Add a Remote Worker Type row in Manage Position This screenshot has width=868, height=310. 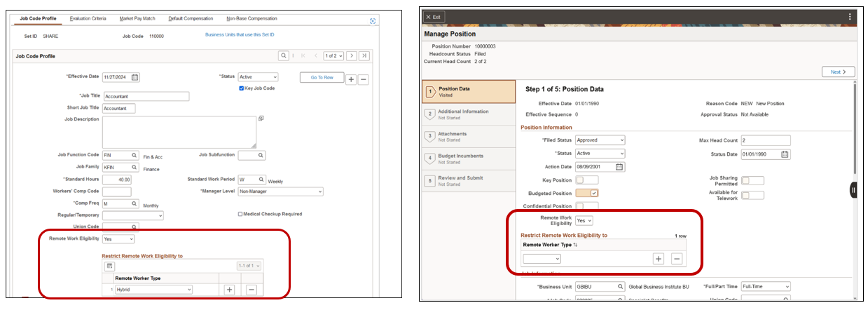pyautogui.click(x=659, y=259)
